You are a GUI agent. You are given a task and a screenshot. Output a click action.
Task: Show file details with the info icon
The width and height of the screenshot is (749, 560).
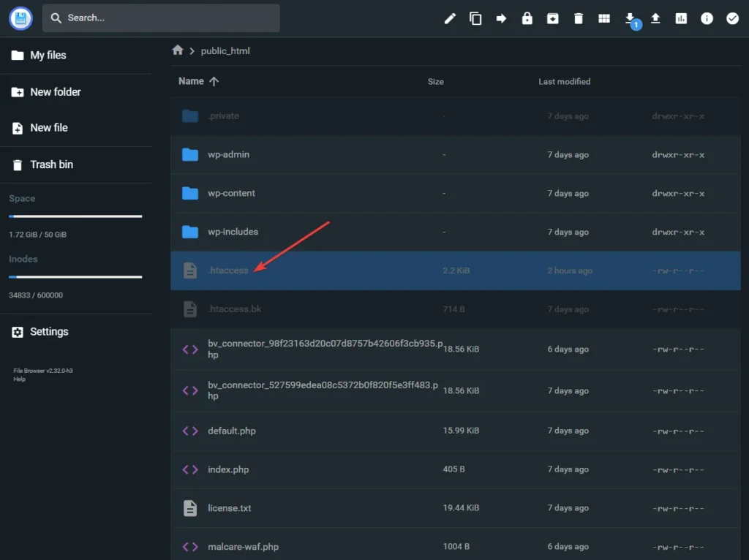[x=707, y=18]
